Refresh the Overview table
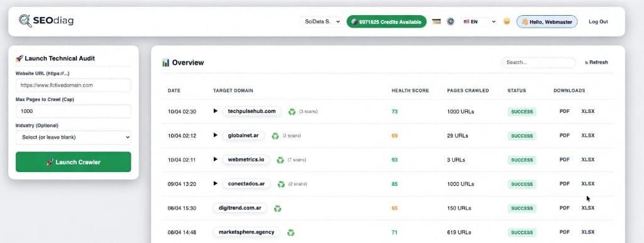Viewport: 644px width, 243px height. coord(596,62)
